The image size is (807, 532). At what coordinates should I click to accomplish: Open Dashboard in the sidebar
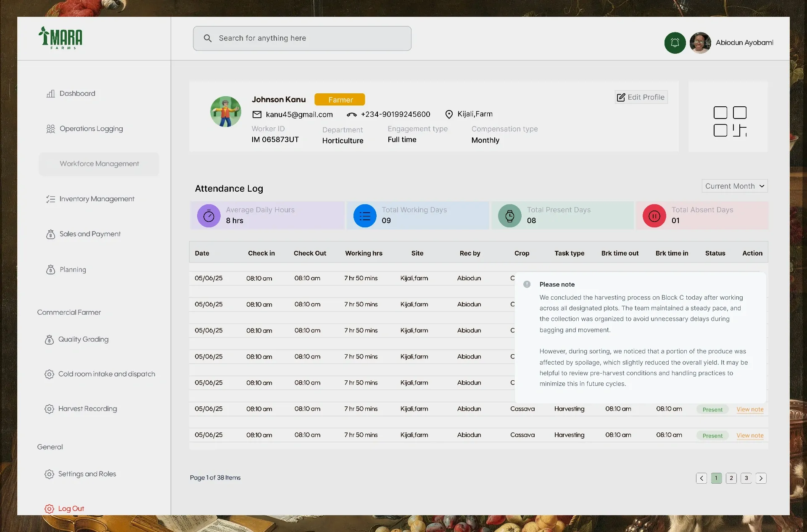77,93
